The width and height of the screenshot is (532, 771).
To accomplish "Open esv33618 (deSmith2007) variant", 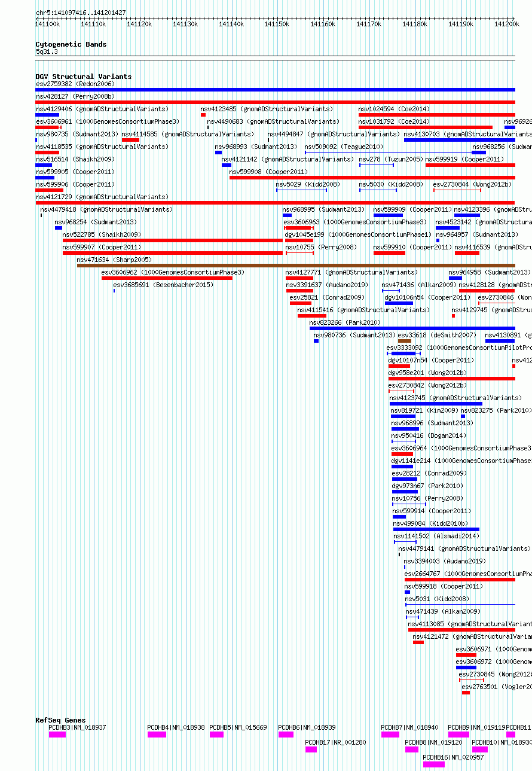I will click(x=437, y=335).
